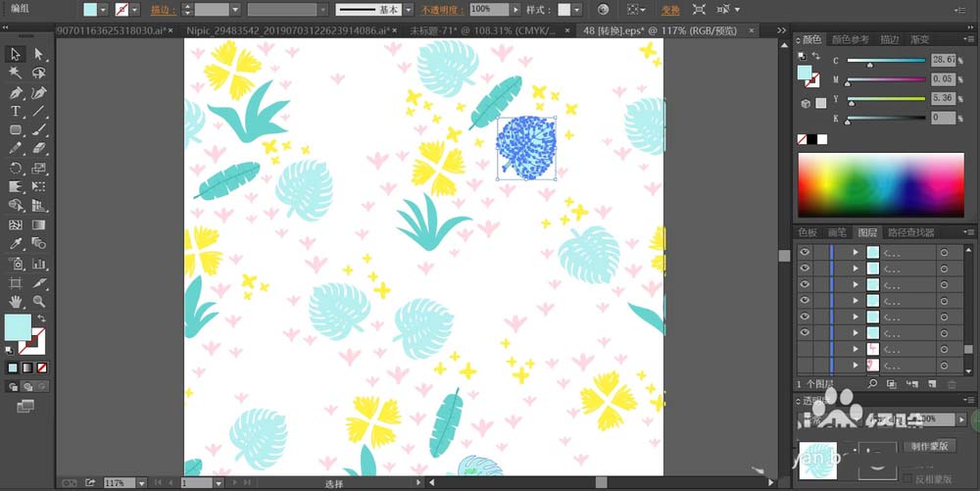Click the Isolate Selected Object icon
The height and width of the screenshot is (491, 980).
coord(699,10)
